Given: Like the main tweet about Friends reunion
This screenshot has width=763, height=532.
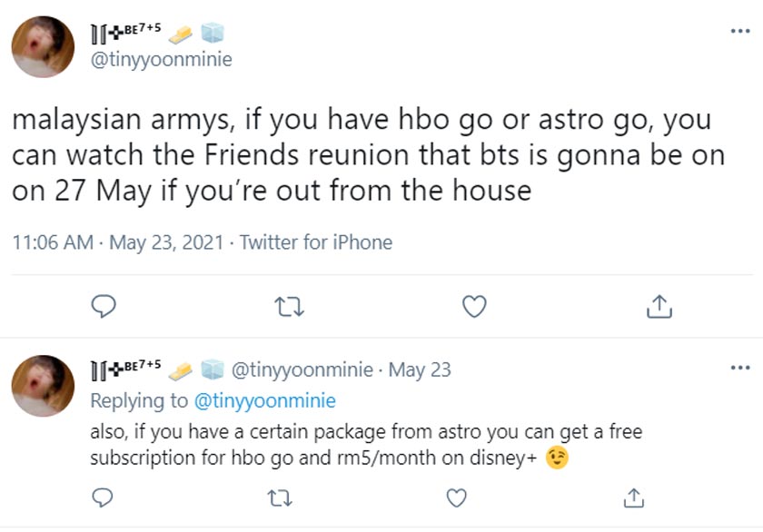Looking at the screenshot, I should coord(474,308).
